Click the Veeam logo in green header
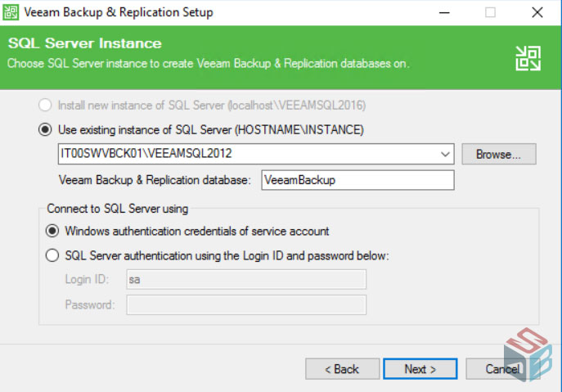Screen dimensions: 562x392 (x=528, y=57)
